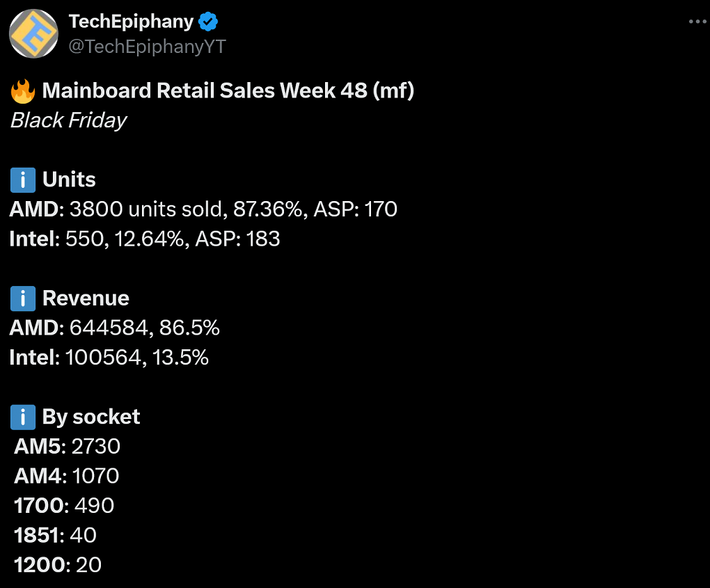Select the AMD units sold line
710x588 pixels.
coord(203,209)
